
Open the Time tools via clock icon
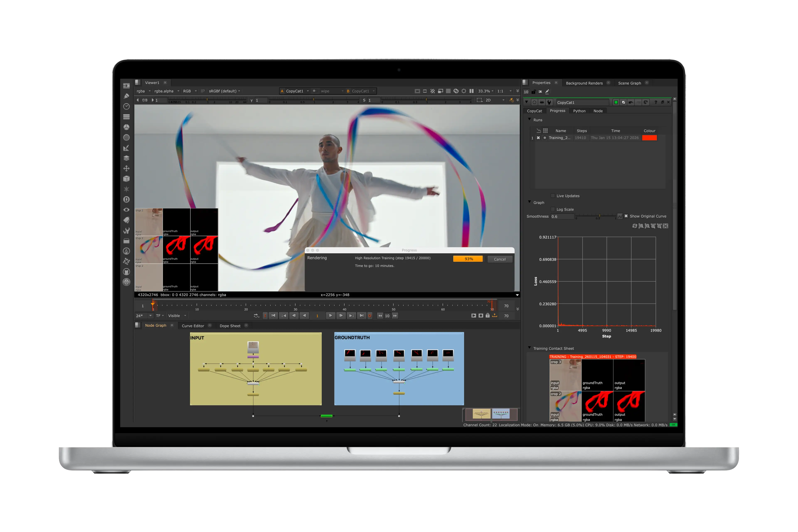point(126,106)
